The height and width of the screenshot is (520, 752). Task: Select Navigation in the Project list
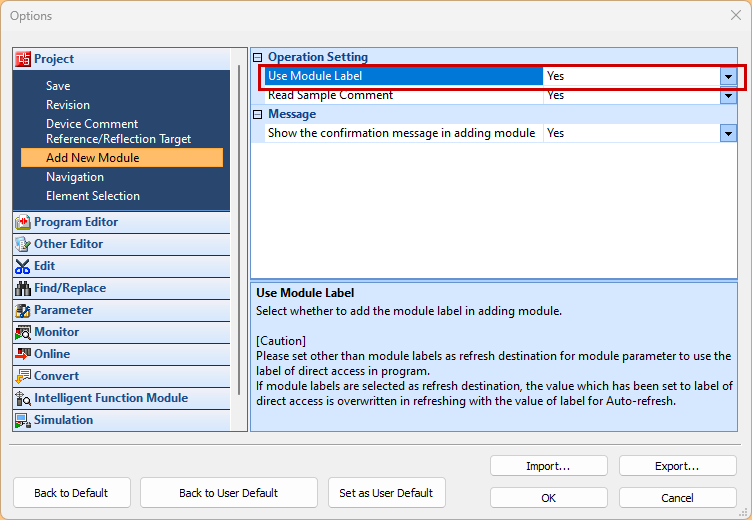point(75,177)
